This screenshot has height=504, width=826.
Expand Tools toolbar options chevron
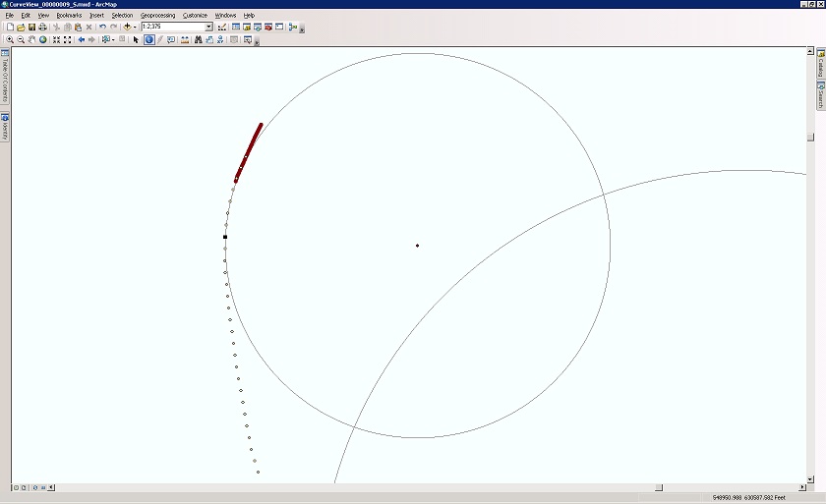(257, 42)
